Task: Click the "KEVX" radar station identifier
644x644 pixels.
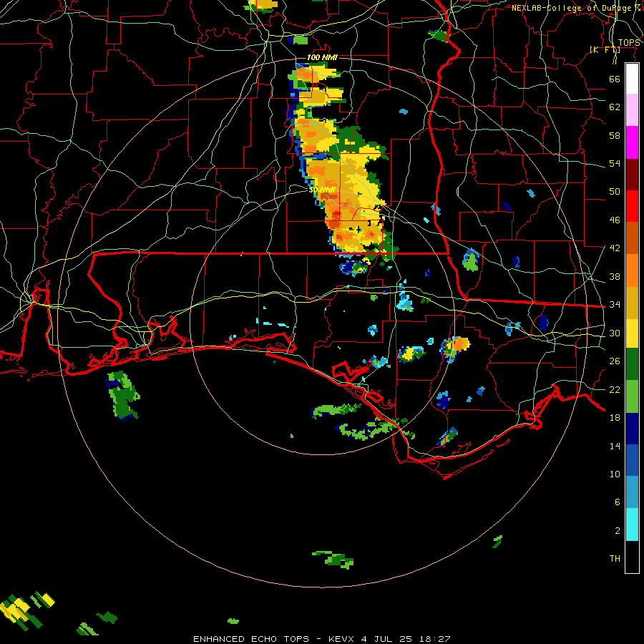Action: coord(341,639)
